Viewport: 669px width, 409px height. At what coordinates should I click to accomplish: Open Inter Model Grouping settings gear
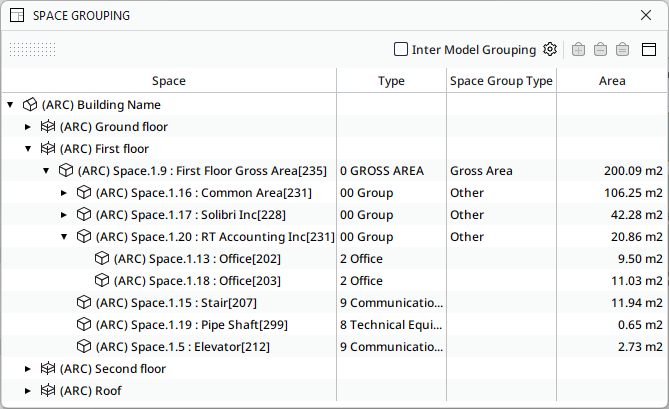550,49
